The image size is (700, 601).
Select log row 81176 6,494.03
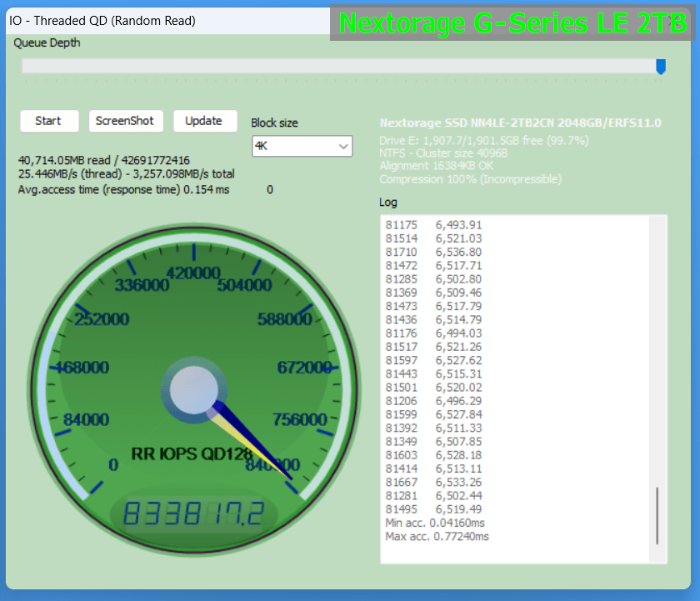433,333
